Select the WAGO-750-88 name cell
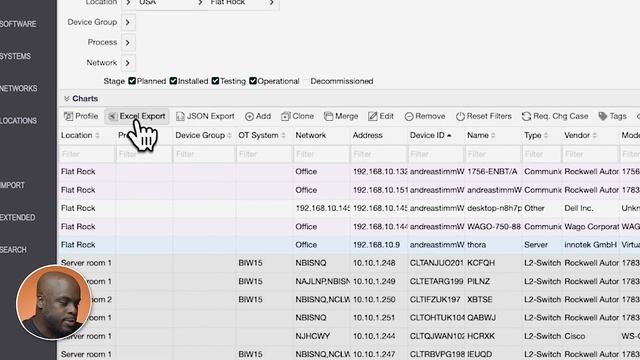This screenshot has height=360, width=640. point(493,227)
